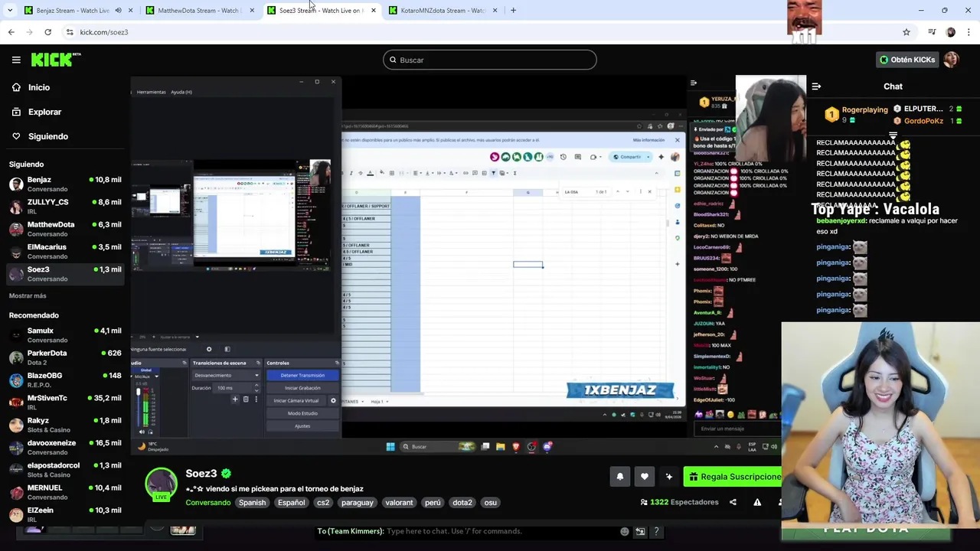Enable notifications bell for Soez3
The image size is (980, 551).
[x=620, y=477]
